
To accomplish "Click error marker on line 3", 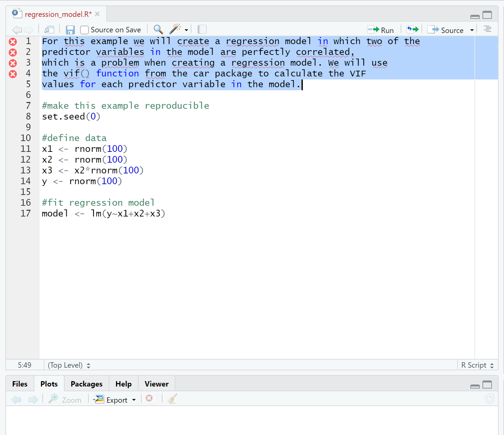I will click(13, 63).
